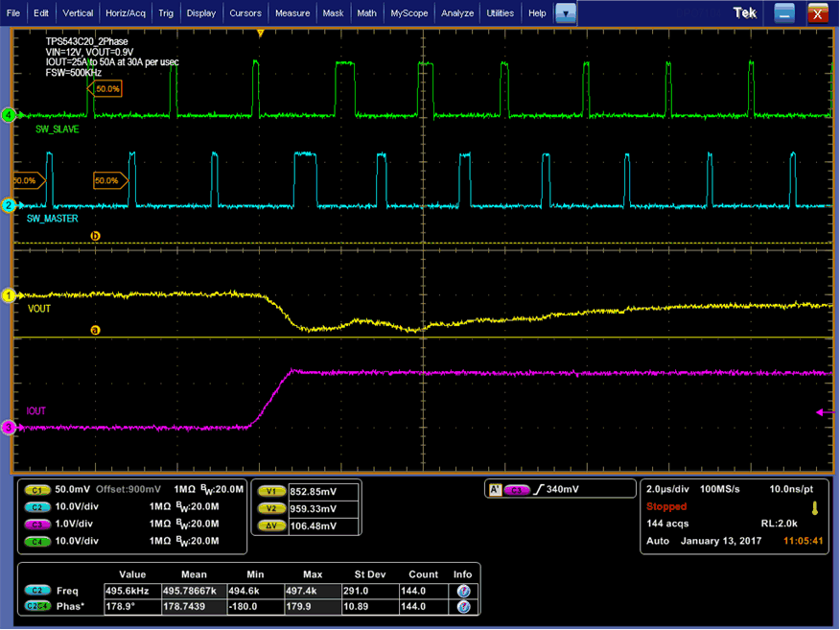The image size is (840, 630).
Task: Select the magenta channel 3 IOUT marker
Action: (x=8, y=428)
